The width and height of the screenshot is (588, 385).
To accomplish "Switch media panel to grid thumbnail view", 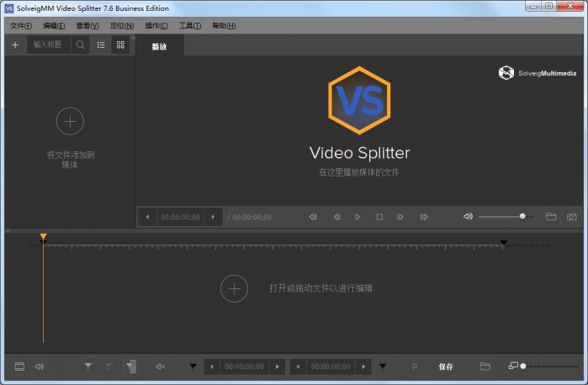I will point(120,45).
